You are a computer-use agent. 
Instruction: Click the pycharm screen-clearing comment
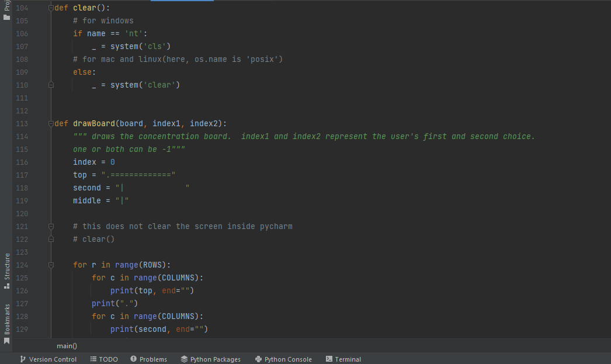click(x=183, y=227)
